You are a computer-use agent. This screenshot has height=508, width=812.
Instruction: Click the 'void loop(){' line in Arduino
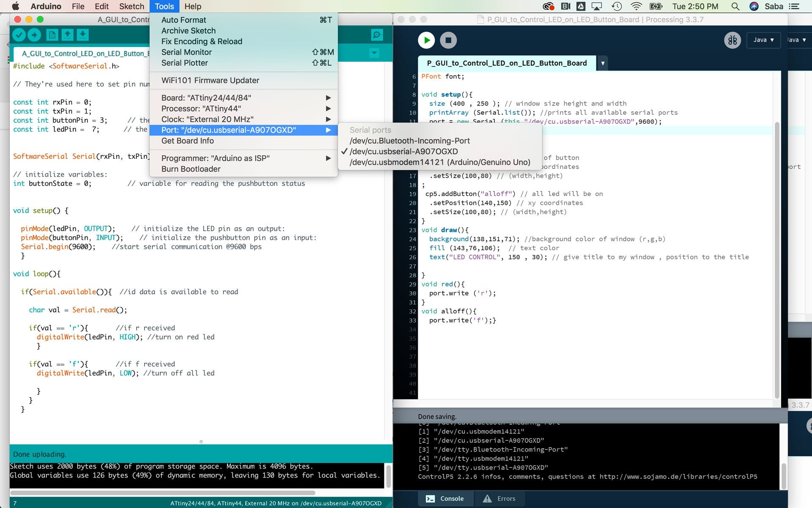coord(37,274)
